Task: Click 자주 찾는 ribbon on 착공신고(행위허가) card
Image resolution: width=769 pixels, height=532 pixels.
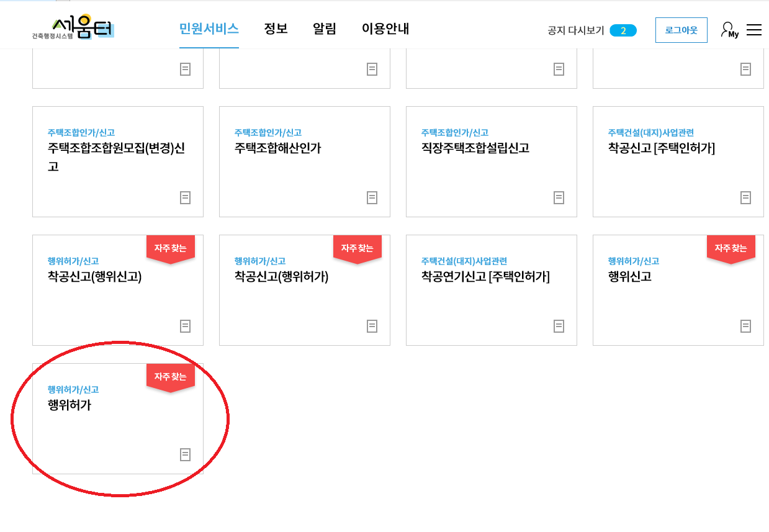Action: [358, 249]
